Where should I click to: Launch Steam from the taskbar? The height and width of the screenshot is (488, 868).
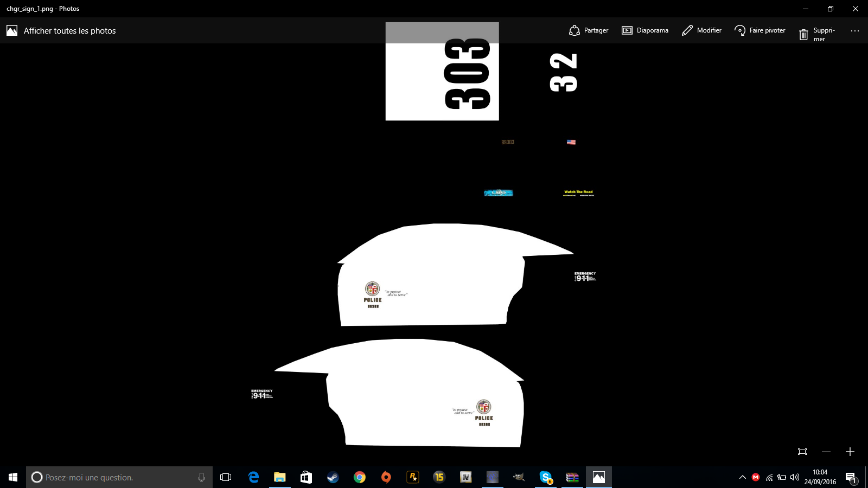click(x=333, y=477)
